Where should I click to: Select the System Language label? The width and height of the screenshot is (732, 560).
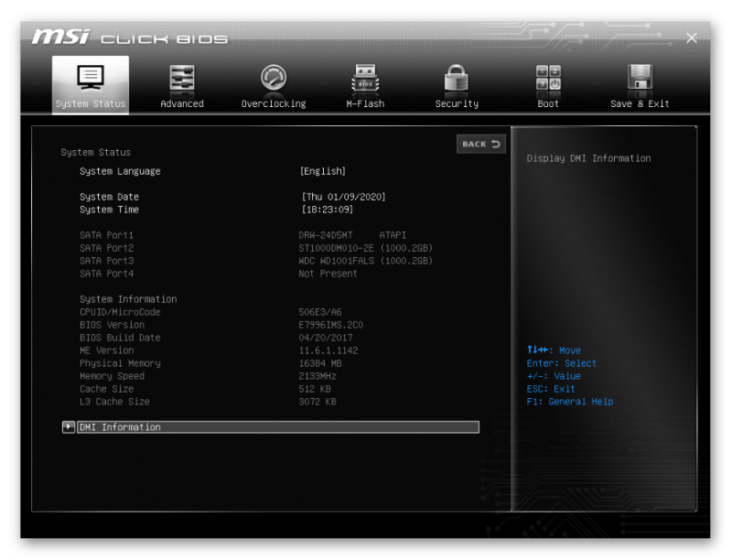click(x=120, y=171)
